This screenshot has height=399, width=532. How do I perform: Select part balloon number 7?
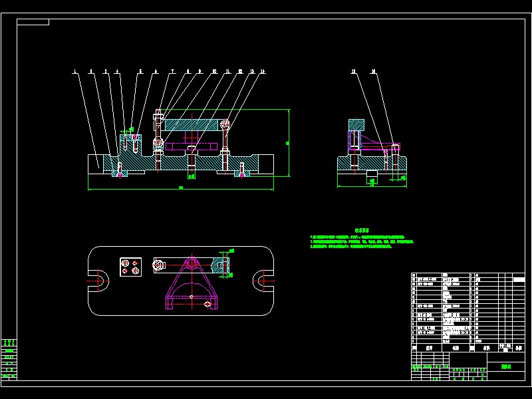click(x=172, y=72)
